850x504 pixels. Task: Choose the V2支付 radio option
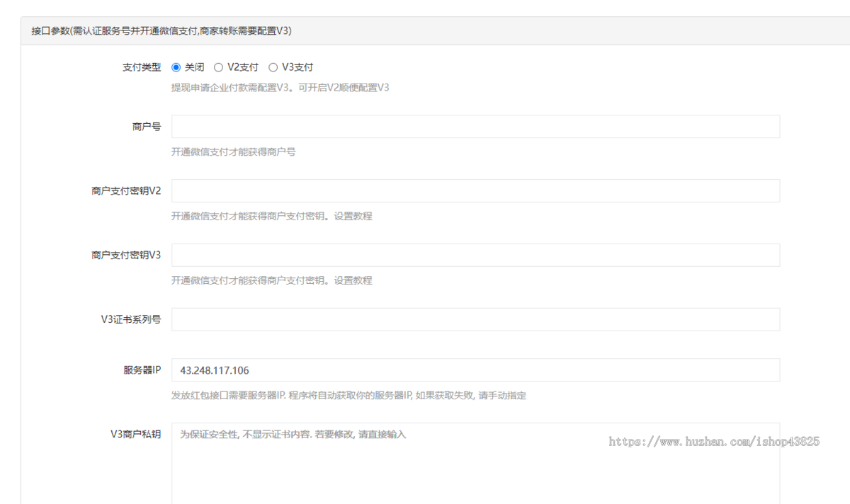tap(218, 68)
